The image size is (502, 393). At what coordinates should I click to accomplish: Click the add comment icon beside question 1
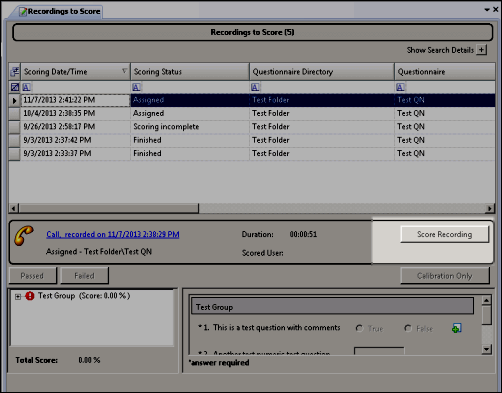point(456,328)
